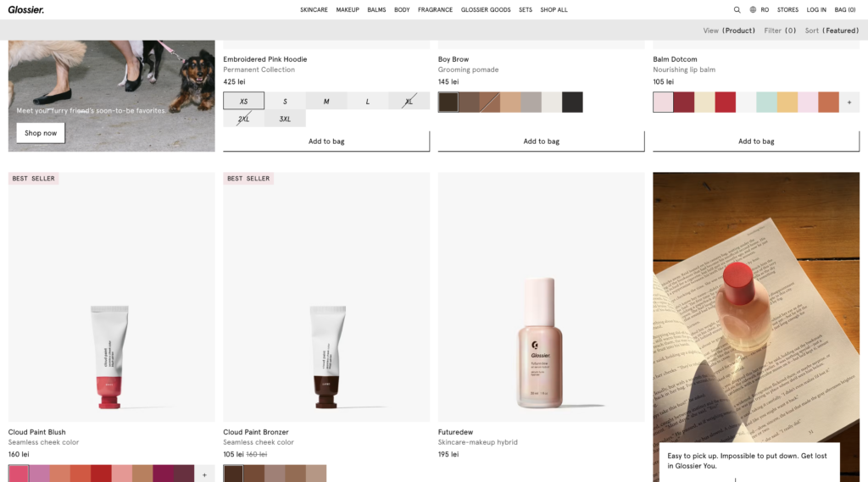
Task: Add Boy Brow to bag
Action: 542,141
